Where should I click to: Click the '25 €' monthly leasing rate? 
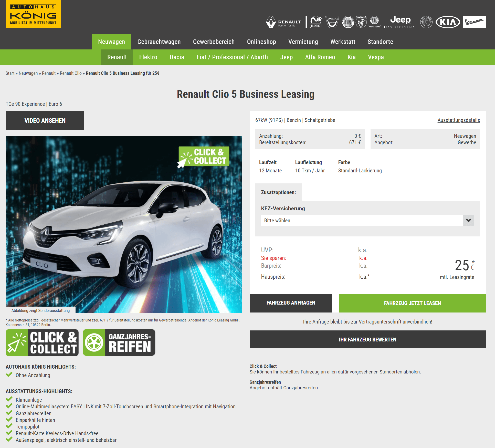465,265
